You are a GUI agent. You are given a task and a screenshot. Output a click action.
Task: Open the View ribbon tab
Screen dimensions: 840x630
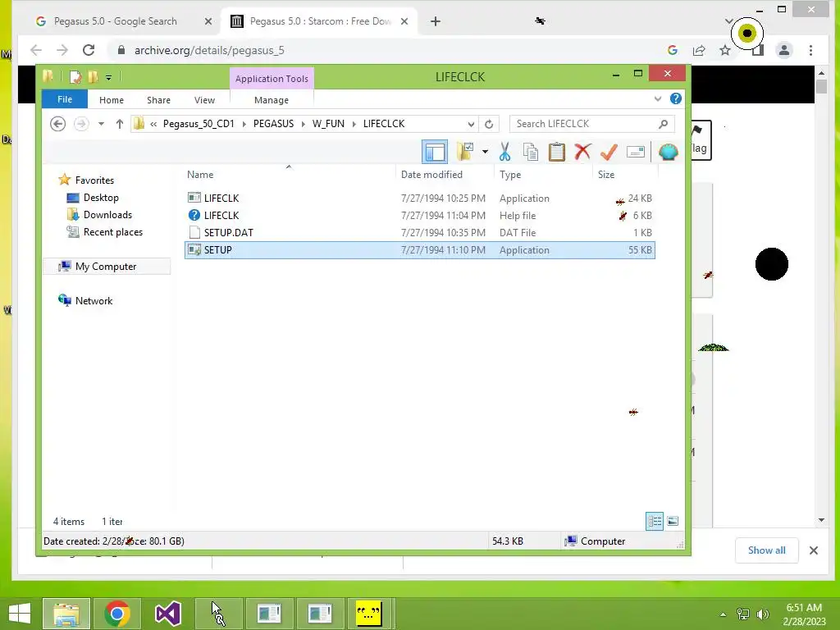coord(204,100)
